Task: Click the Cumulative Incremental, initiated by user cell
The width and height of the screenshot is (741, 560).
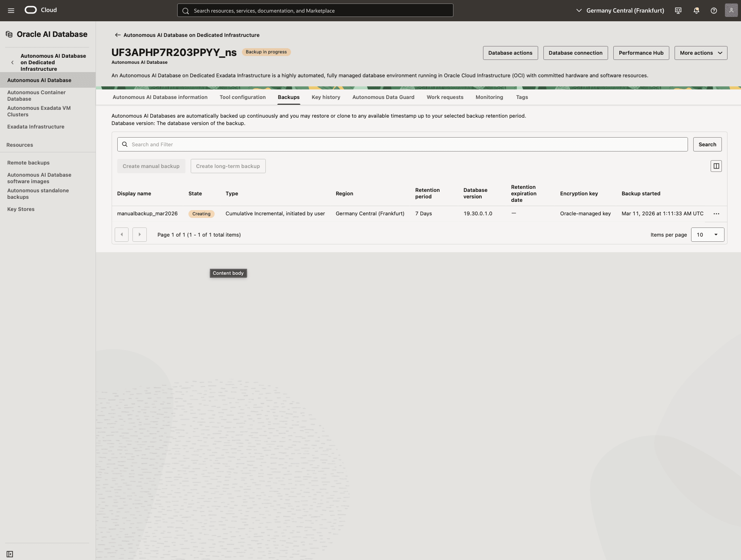Action: [275, 214]
